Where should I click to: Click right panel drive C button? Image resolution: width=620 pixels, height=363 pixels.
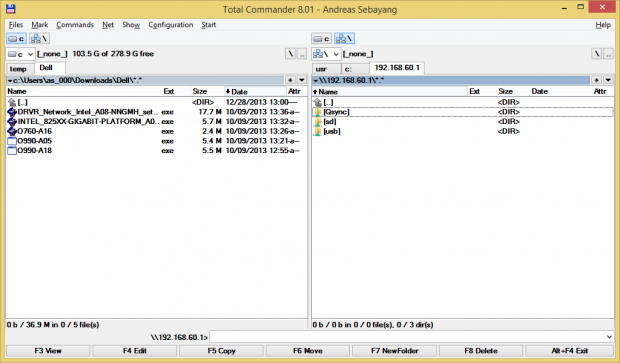321,38
